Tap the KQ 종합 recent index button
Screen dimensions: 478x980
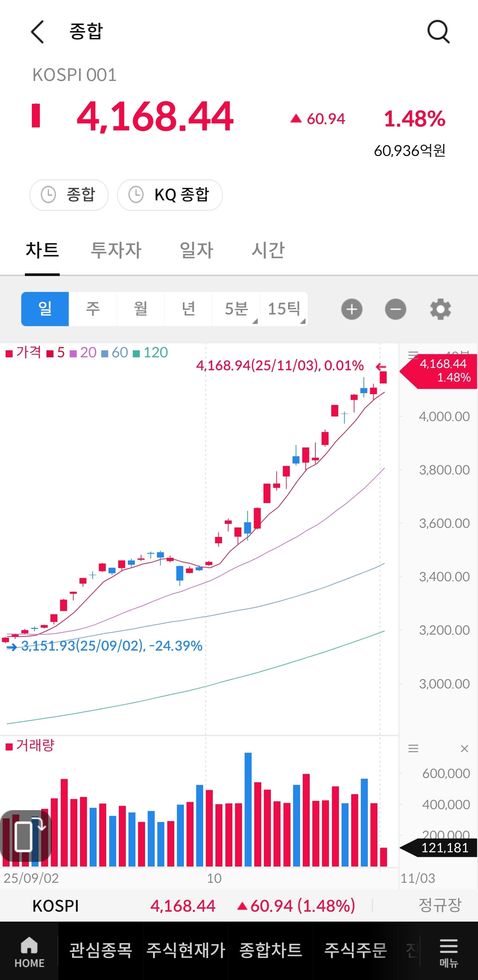(170, 195)
